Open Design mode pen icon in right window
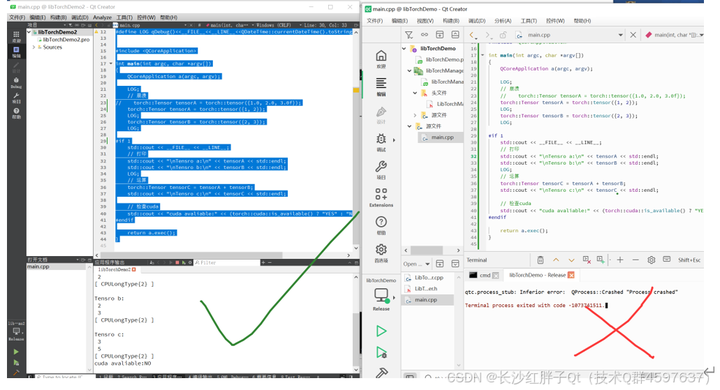 click(x=381, y=115)
